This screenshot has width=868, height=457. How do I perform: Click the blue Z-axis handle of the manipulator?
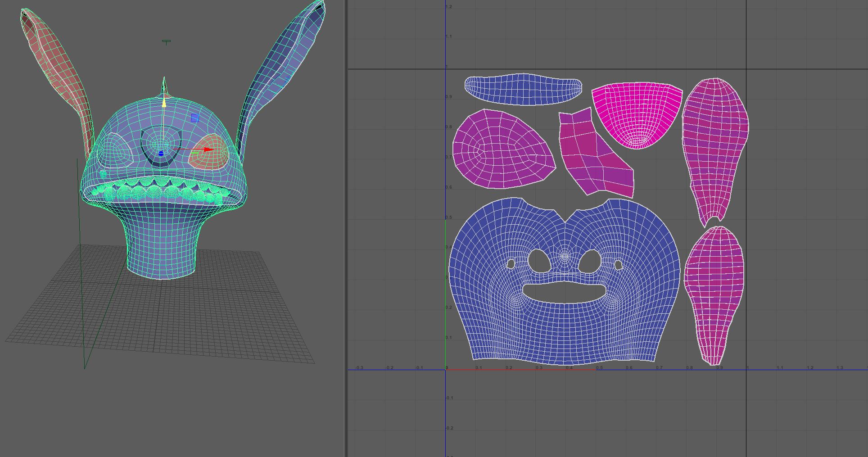161,154
